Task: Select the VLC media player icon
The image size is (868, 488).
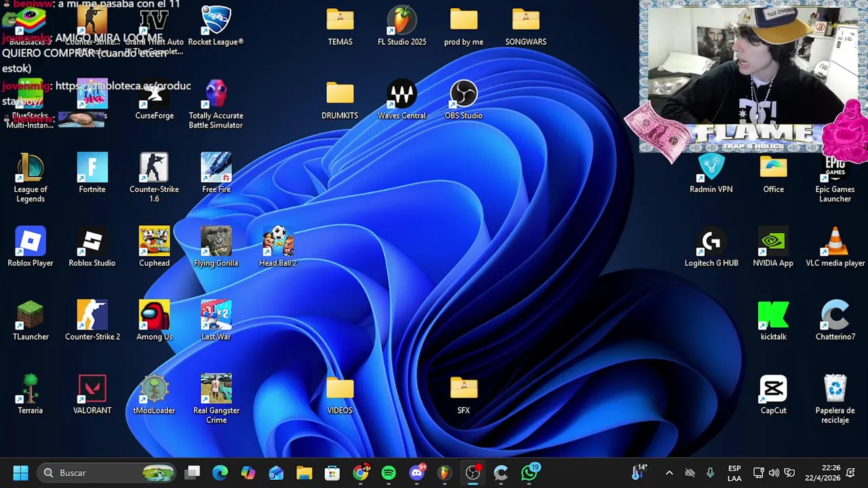Action: pyautogui.click(x=835, y=247)
